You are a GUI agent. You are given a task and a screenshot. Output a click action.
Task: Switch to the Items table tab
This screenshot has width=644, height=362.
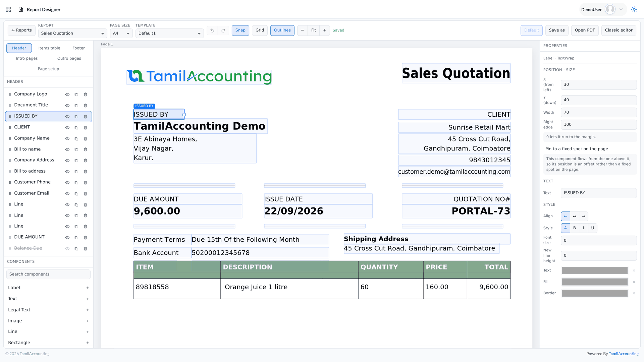(49, 48)
